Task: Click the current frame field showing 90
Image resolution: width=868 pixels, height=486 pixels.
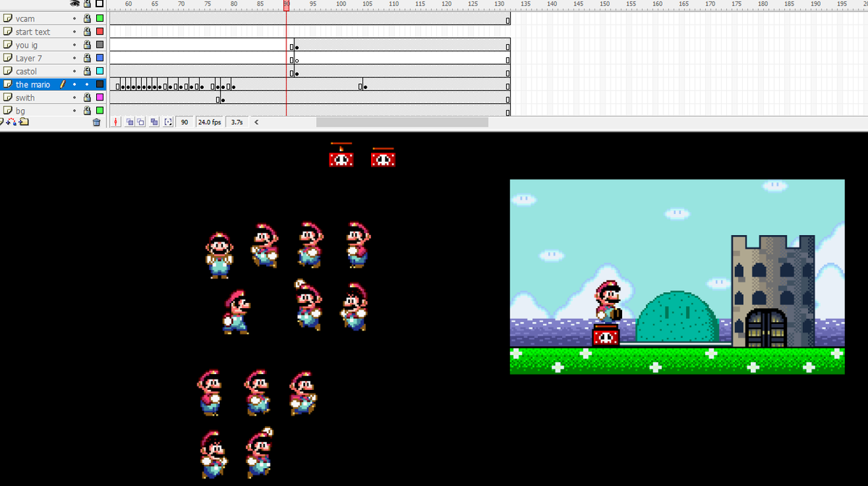Action: (x=184, y=122)
